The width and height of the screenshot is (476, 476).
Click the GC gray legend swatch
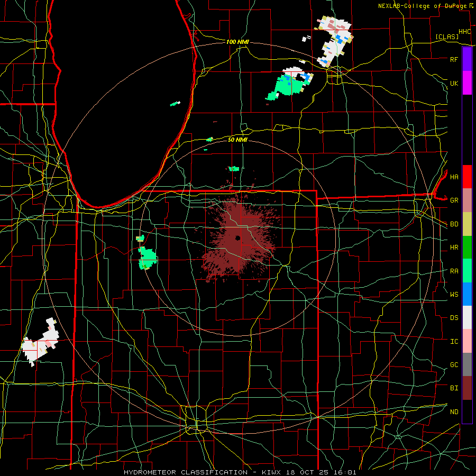coord(467,364)
